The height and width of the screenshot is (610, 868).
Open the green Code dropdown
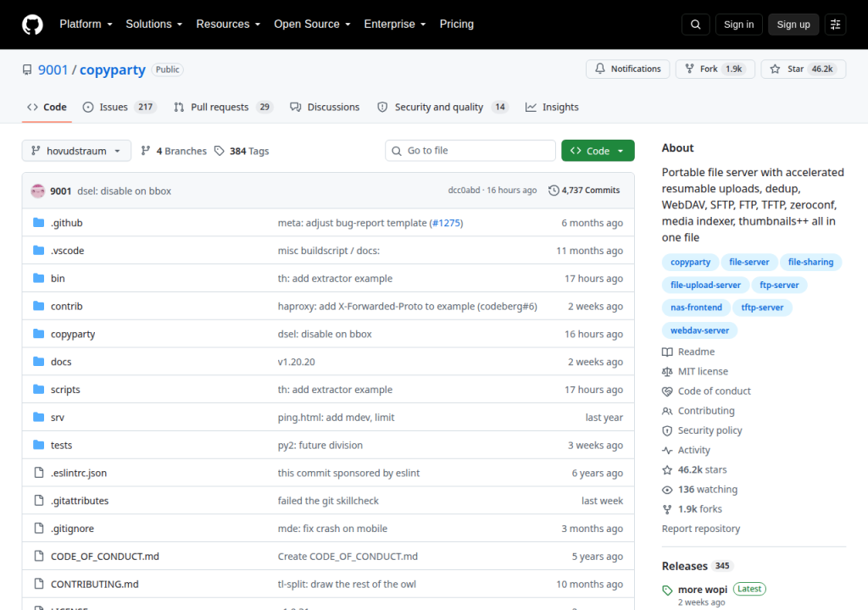coord(598,151)
